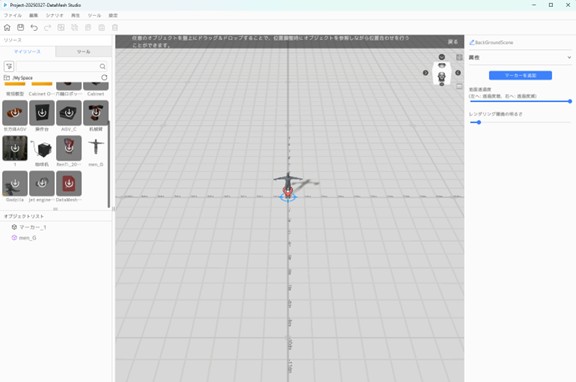
Task: Save the project with the save icon
Action: pos(21,28)
